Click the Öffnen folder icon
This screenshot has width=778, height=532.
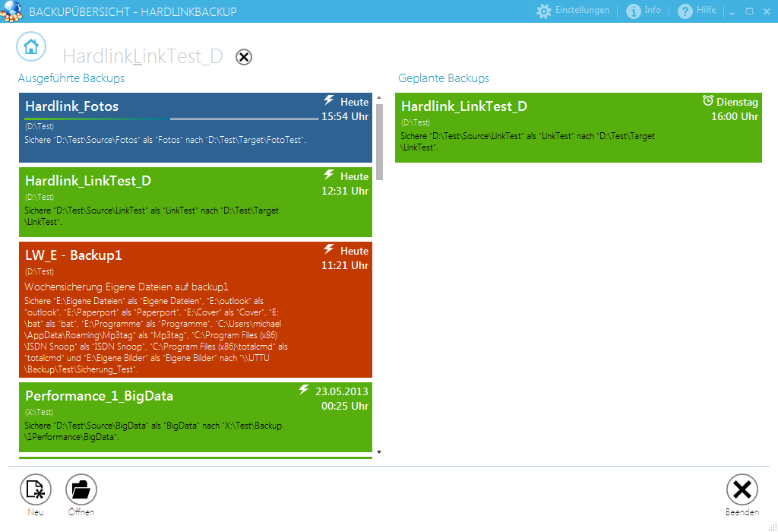point(81,490)
